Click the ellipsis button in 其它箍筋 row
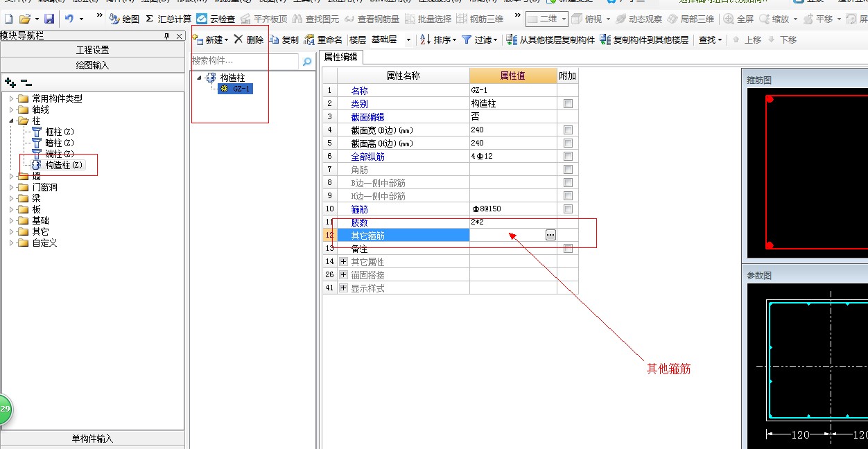This screenshot has width=868, height=449. (550, 235)
